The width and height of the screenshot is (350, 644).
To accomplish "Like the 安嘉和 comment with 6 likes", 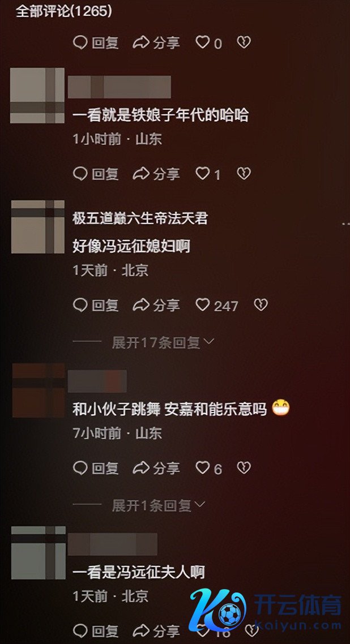I will pyautogui.click(x=208, y=468).
